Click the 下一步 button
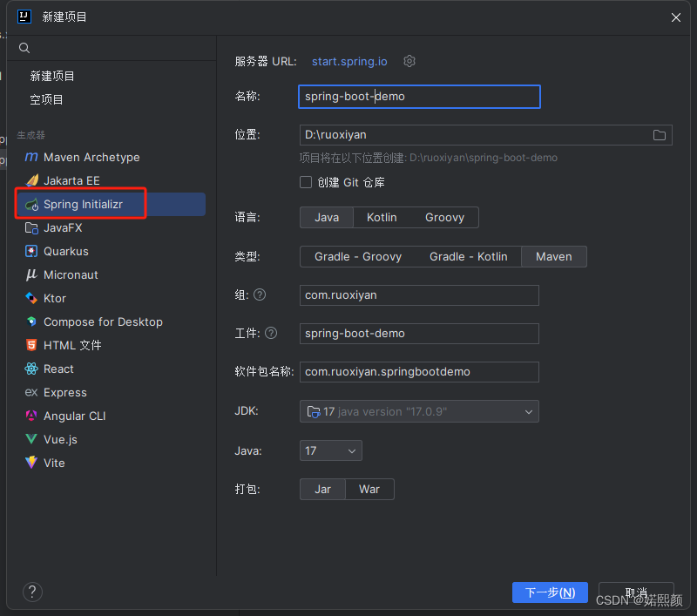The width and height of the screenshot is (697, 616). click(x=550, y=592)
